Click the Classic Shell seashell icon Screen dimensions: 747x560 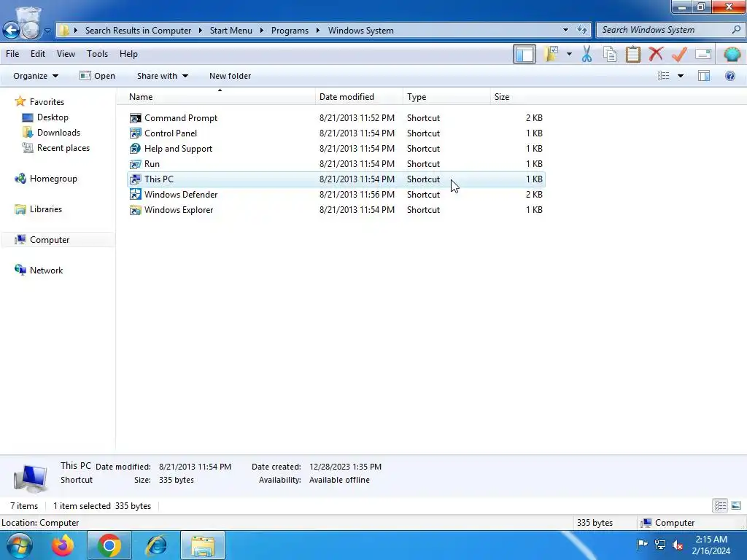point(732,54)
